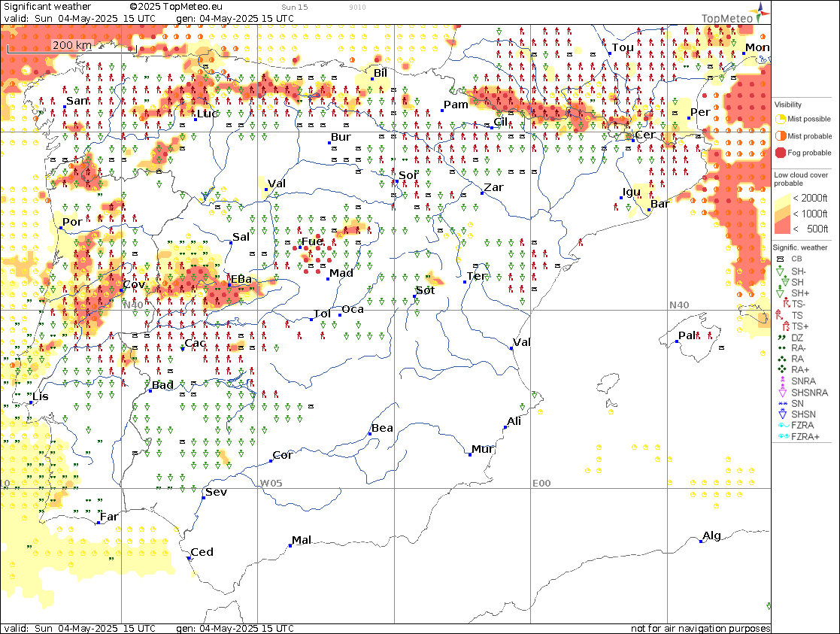840x634 pixels.
Task: Click the Ter city label
Action: (476, 276)
